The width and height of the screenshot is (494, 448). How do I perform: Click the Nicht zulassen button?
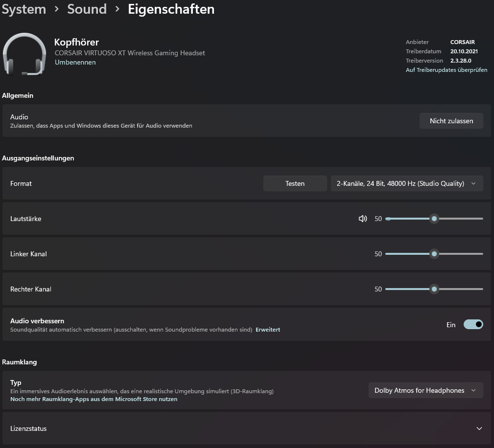coord(451,121)
